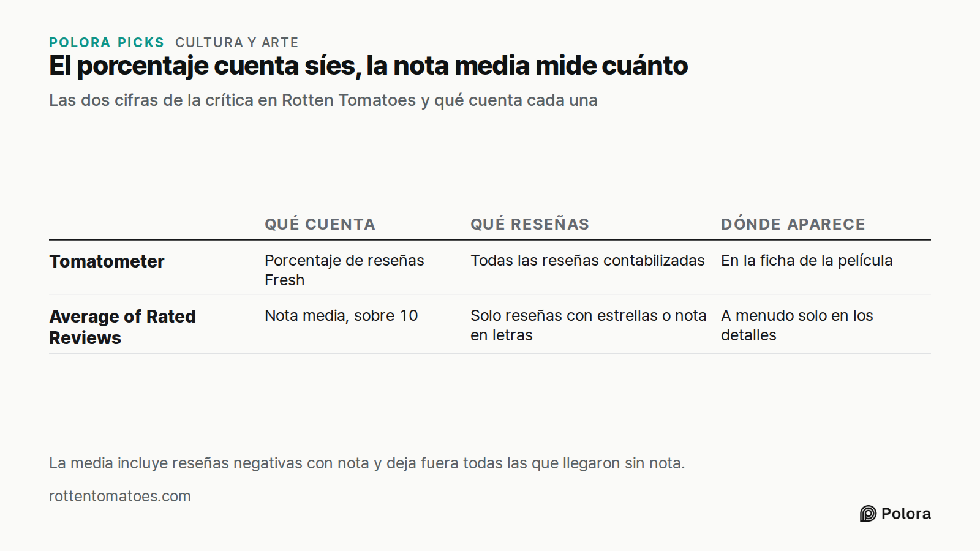Screen dimensions: 980x551
Task: Click the Polora logo icon
Action: point(868,514)
